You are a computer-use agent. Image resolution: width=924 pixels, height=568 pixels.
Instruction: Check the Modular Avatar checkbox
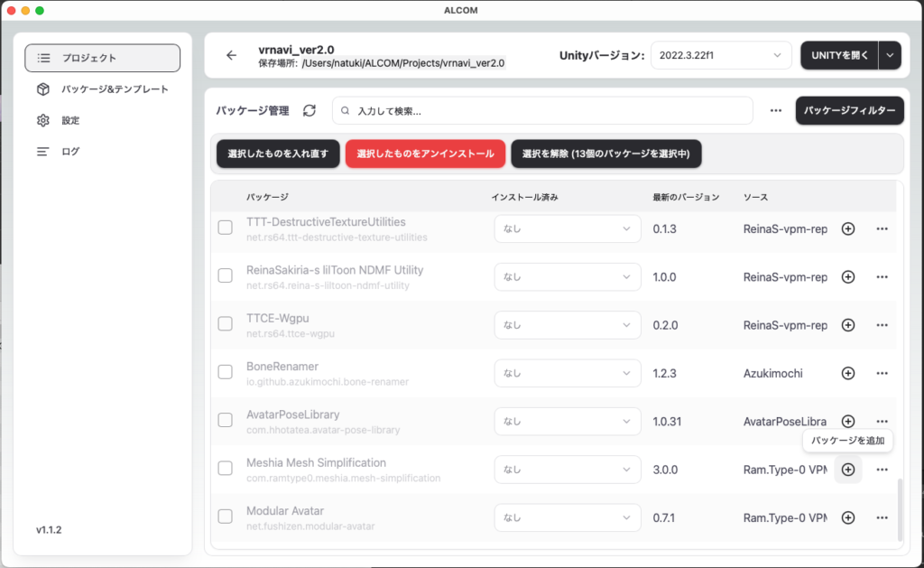coord(226,517)
